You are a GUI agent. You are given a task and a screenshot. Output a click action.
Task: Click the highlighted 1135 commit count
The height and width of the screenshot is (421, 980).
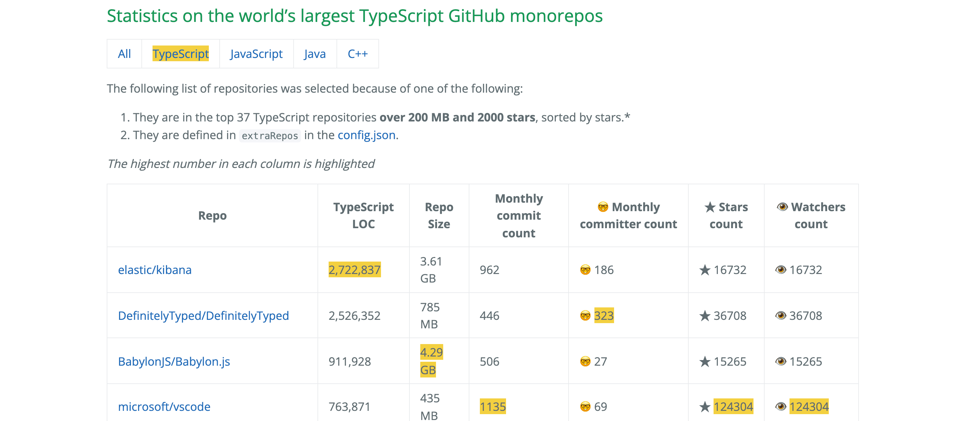pos(493,407)
